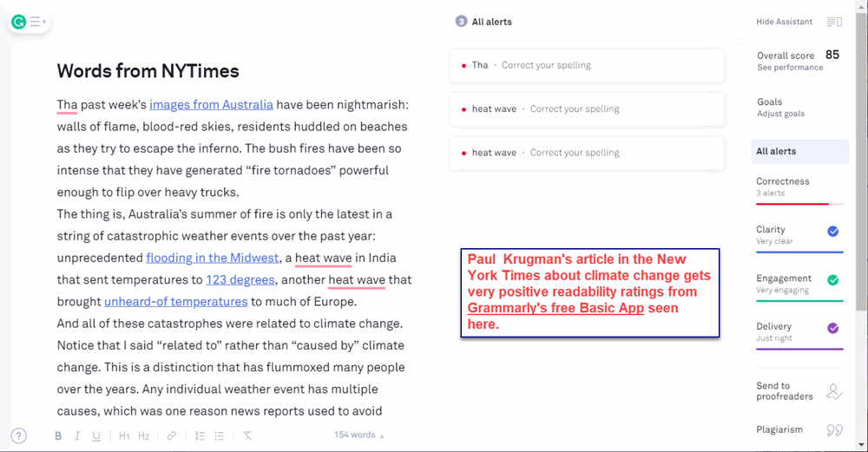Click the plagiarism quotation marks icon
The image size is (868, 452).
[x=834, y=429]
